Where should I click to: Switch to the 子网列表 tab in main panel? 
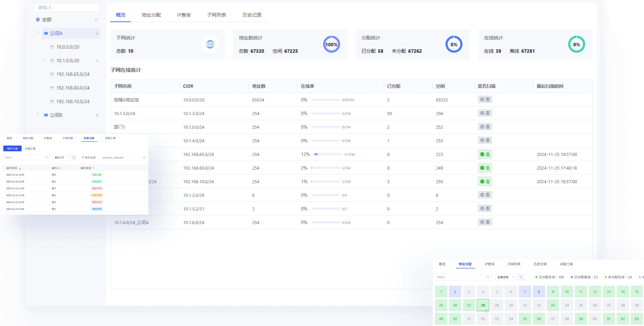click(216, 15)
